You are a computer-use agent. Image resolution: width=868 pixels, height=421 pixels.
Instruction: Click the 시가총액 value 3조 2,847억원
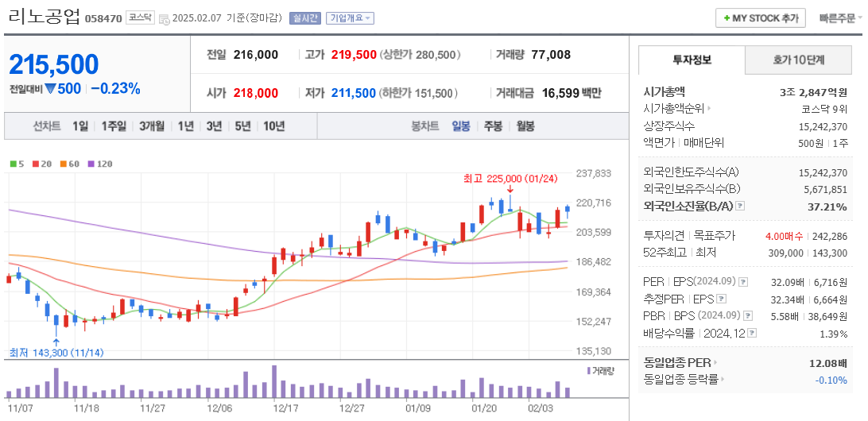tap(813, 92)
